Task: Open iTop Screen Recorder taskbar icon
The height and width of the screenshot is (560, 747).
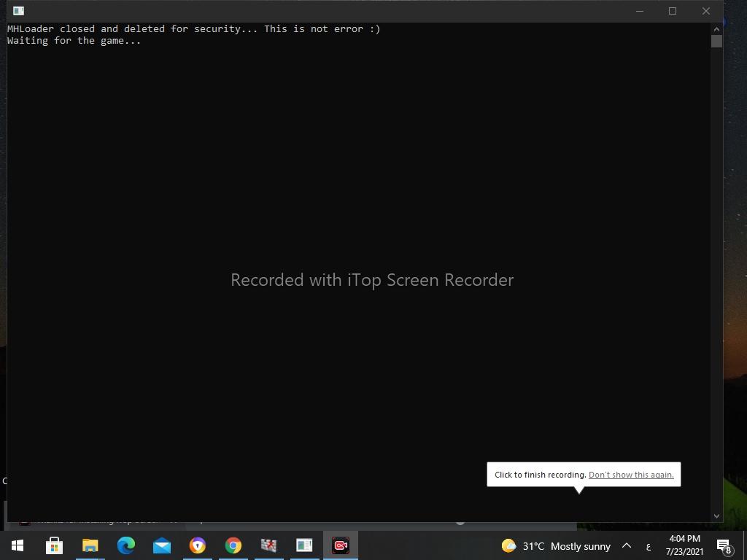Action: point(340,545)
